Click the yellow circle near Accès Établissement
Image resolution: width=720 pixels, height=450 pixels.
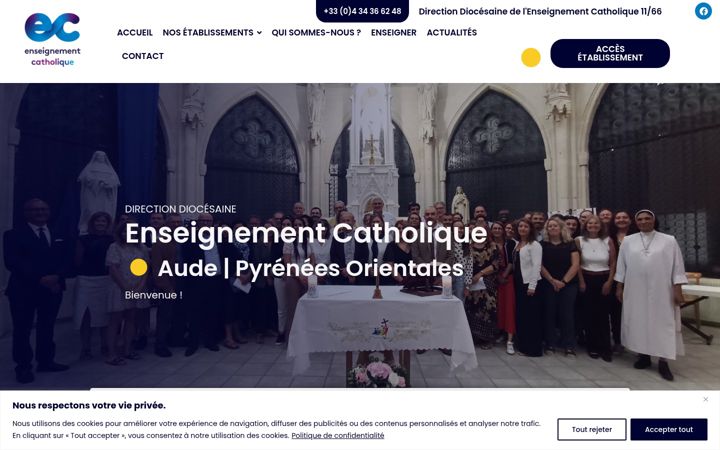[531, 57]
